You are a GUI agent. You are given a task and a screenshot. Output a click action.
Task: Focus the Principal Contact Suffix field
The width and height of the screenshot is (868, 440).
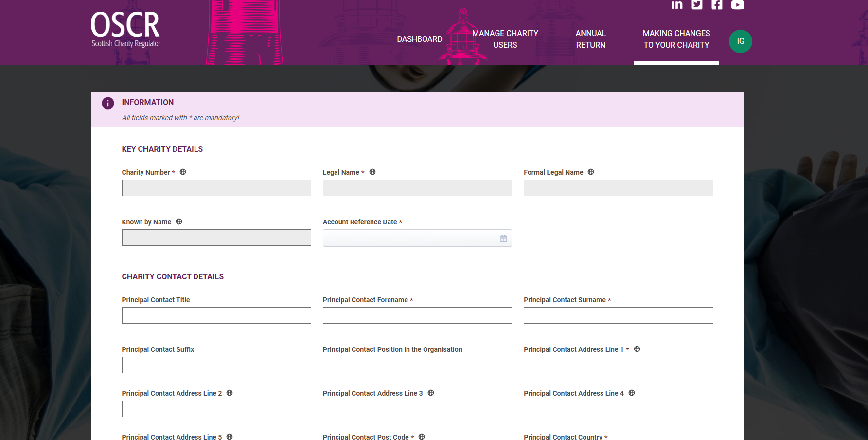click(216, 365)
